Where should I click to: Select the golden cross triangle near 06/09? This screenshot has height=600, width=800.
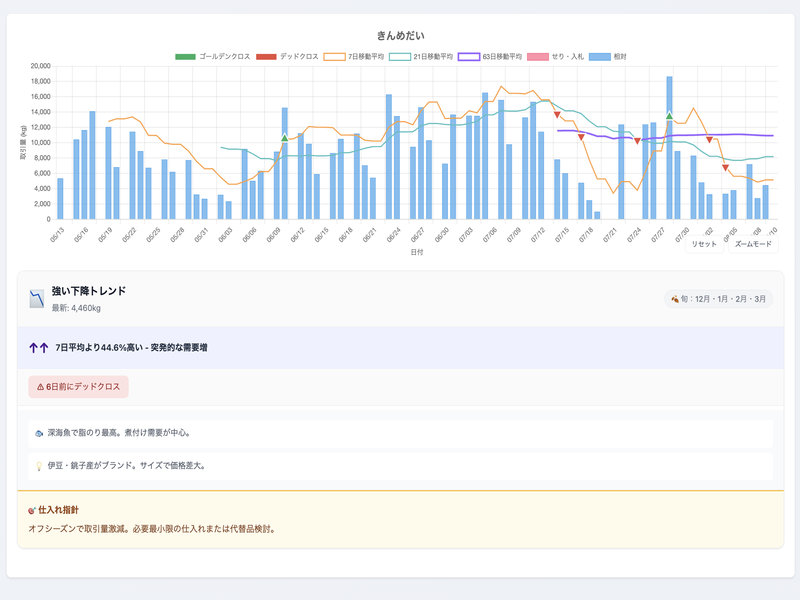pos(285,138)
